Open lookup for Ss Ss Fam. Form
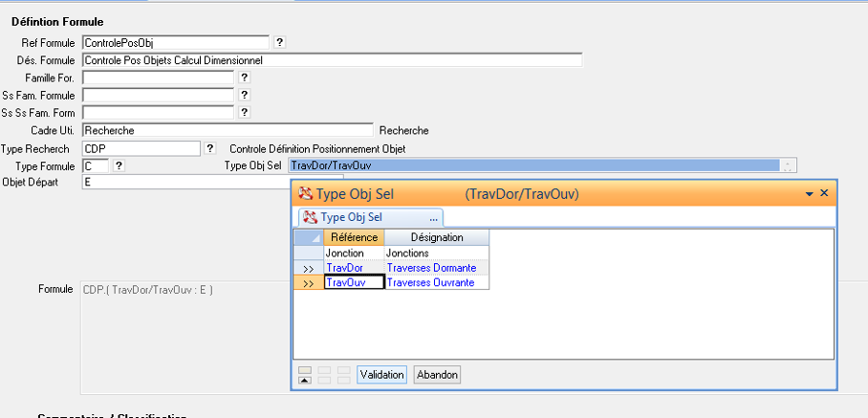The width and height of the screenshot is (868, 418). pos(244,112)
